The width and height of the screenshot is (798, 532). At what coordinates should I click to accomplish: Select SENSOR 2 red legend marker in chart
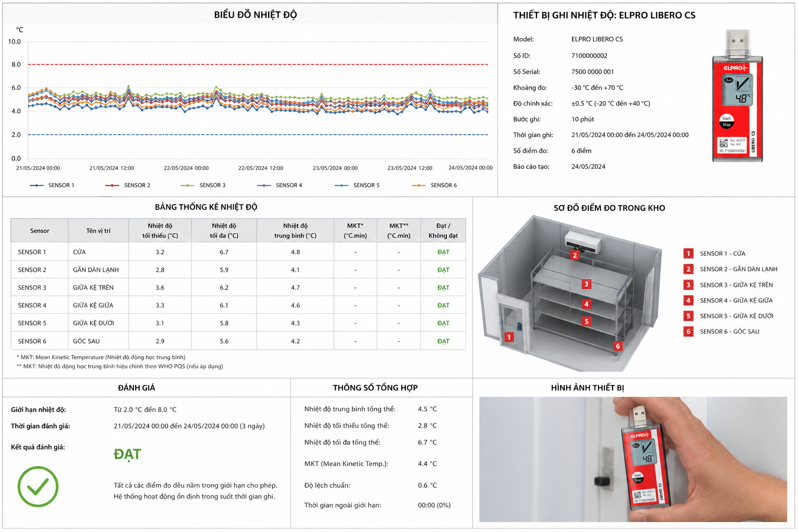112,185
